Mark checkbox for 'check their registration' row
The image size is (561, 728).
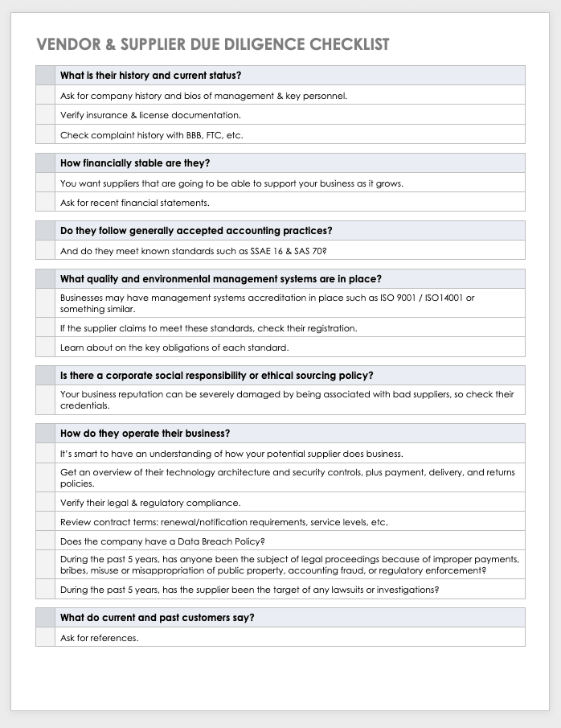click(46, 327)
